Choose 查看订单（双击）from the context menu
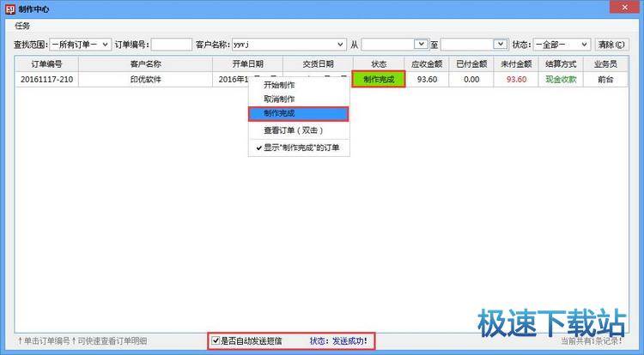Screen dimensions: 644x355 click(x=299, y=130)
